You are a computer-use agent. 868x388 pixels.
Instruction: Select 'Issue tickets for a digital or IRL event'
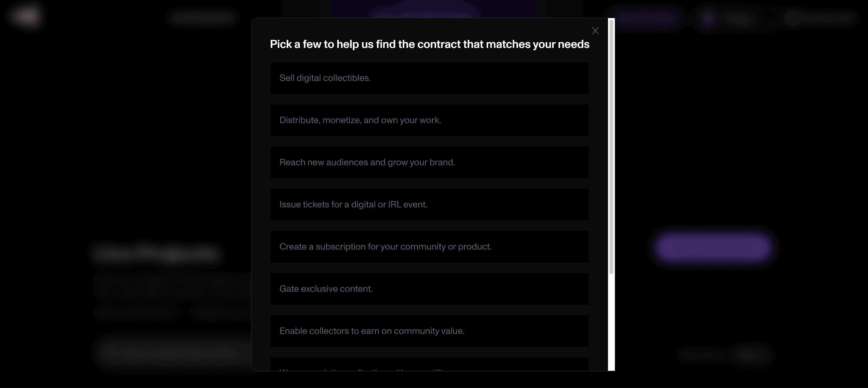[430, 204]
